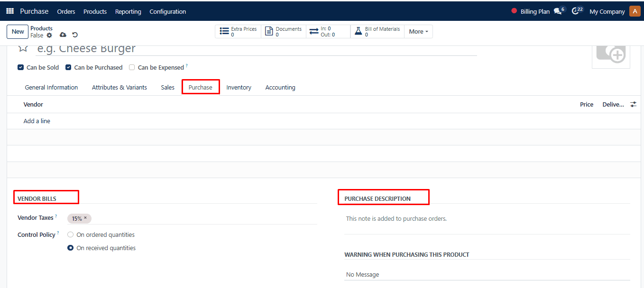Click the In/Out transfer arrows icon
Image resolution: width=644 pixels, height=288 pixels.
pyautogui.click(x=314, y=32)
